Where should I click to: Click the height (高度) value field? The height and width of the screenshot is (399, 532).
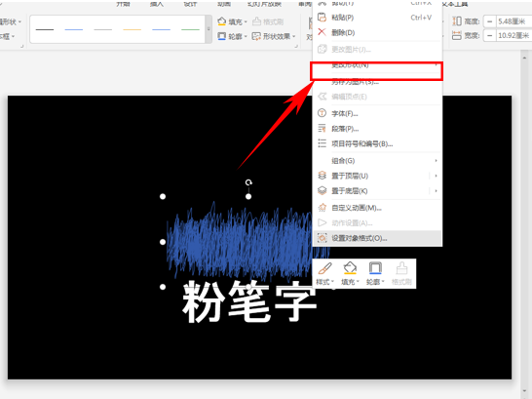513,21
